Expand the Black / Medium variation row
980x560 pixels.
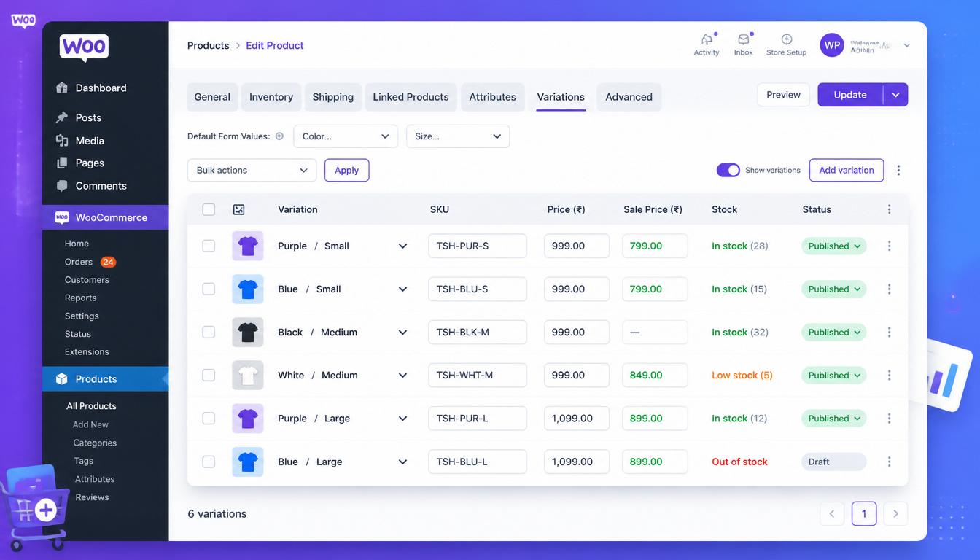402,332
